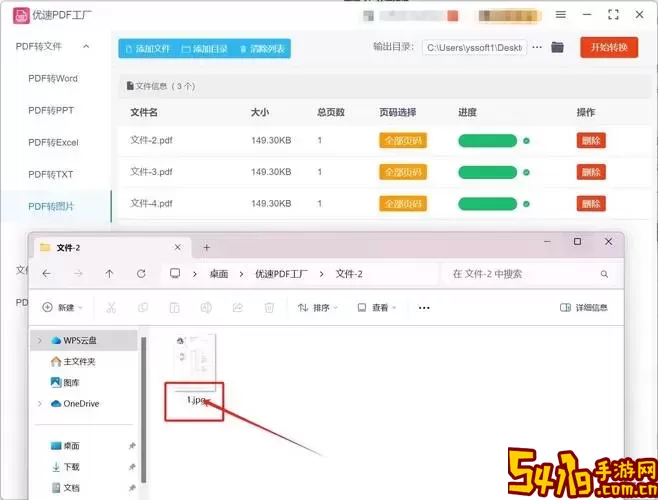The image size is (658, 500).
Task: Click the Share icon in explorer toolbar
Action: (238, 308)
